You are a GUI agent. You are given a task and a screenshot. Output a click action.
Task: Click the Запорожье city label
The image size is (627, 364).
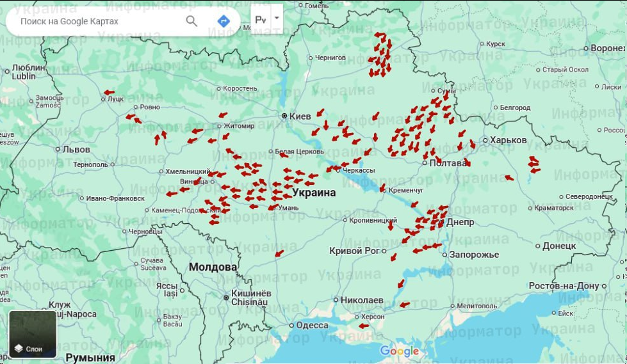click(474, 255)
